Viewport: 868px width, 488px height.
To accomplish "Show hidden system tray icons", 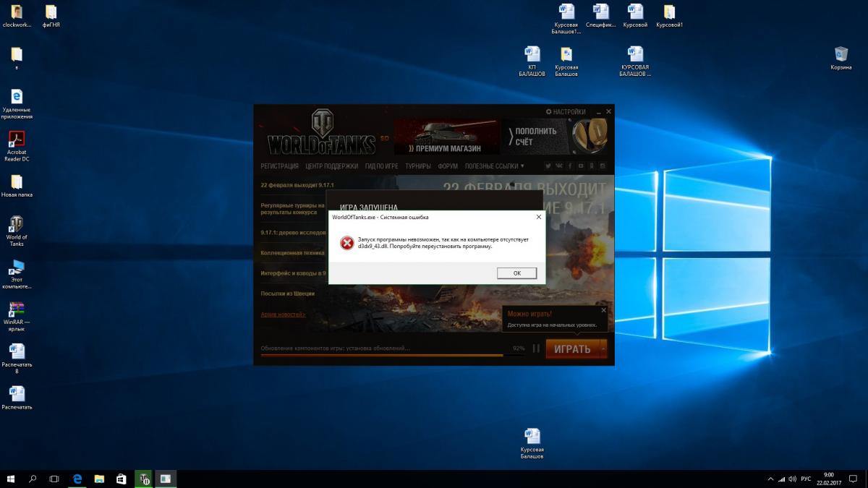I will [x=770, y=479].
